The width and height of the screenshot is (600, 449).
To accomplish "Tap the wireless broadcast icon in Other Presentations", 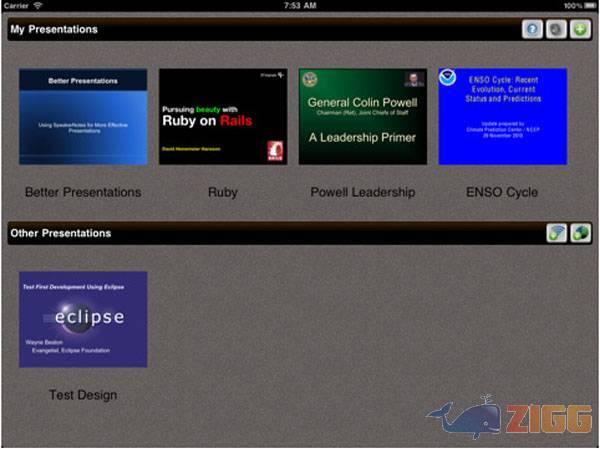I will (x=556, y=233).
